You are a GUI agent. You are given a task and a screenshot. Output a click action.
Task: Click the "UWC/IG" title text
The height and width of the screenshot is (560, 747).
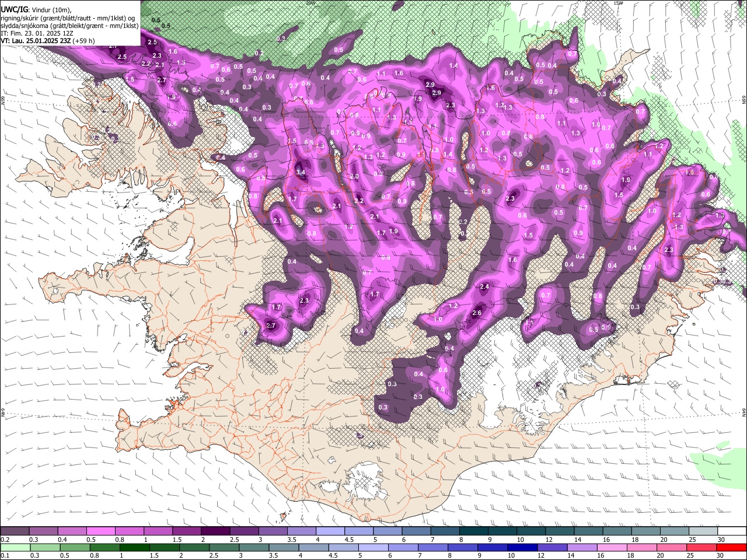(15, 10)
